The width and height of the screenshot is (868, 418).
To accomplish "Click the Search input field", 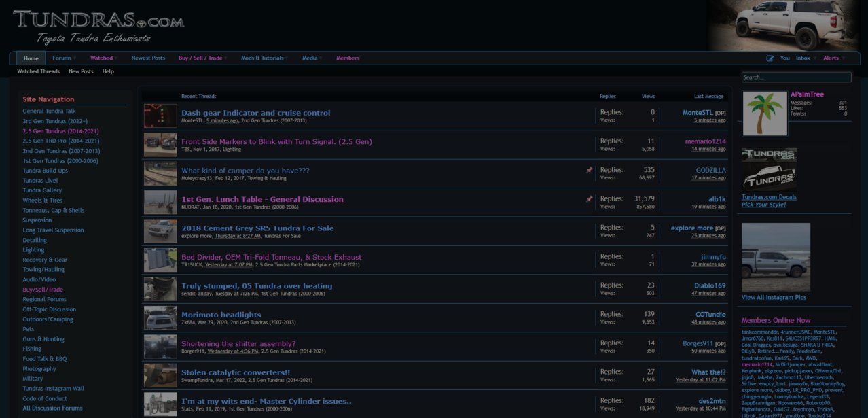I will (796, 77).
